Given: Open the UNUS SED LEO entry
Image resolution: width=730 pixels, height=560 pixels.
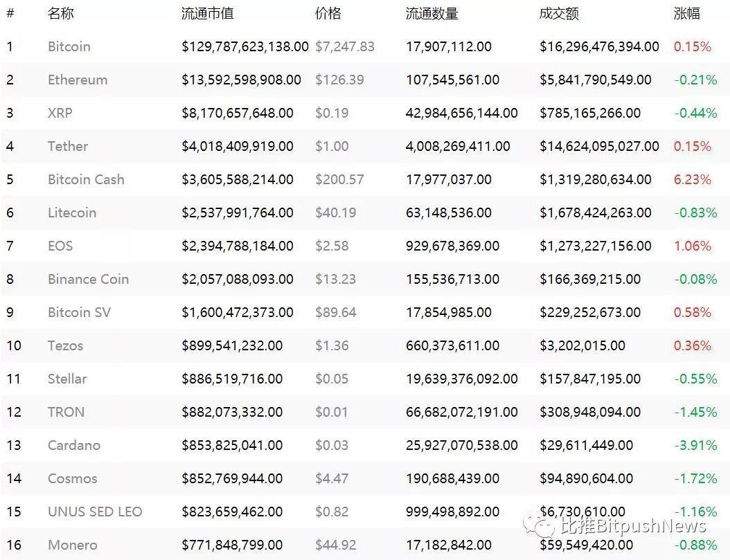Looking at the screenshot, I should 94,512.
